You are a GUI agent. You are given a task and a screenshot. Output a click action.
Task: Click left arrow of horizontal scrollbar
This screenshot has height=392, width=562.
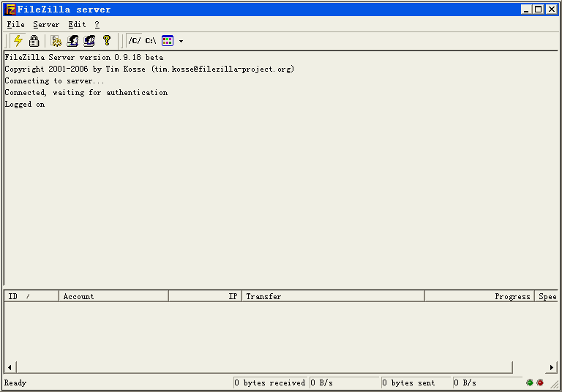click(10, 367)
